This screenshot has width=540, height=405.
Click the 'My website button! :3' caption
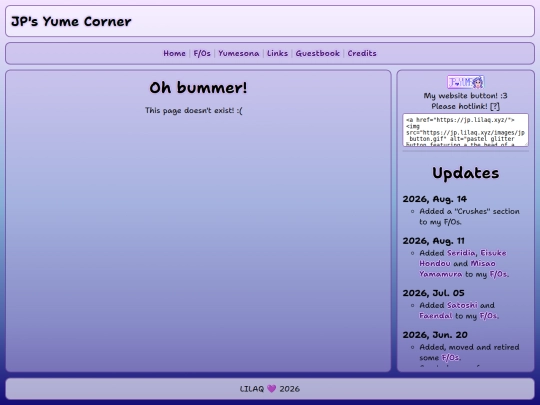(466, 95)
